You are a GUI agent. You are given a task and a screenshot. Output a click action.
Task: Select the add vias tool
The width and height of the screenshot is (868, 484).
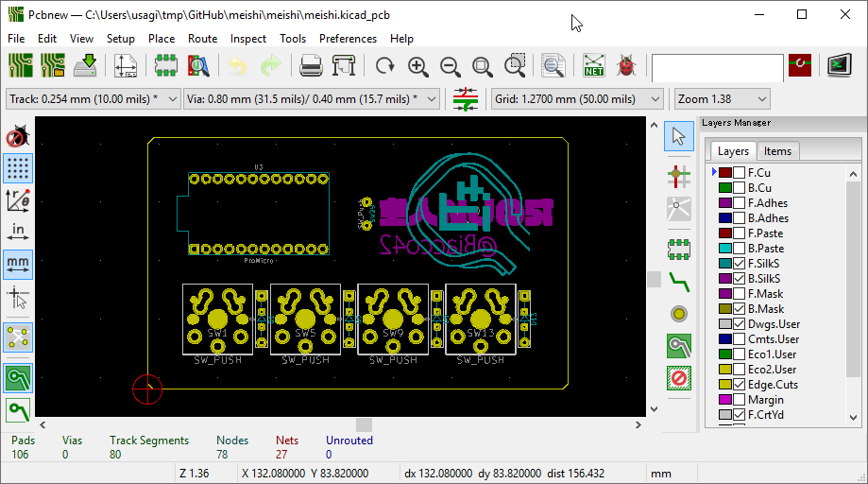pyautogui.click(x=679, y=314)
